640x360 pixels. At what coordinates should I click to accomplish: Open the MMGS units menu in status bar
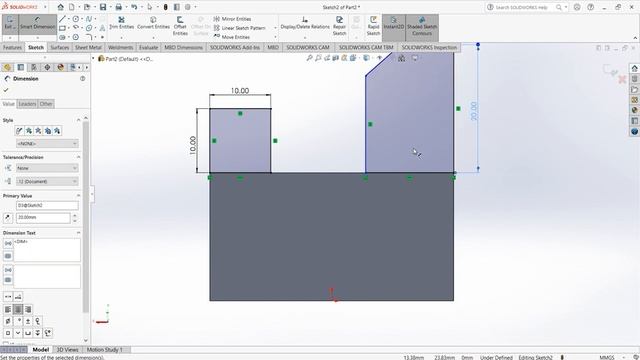click(x=607, y=357)
